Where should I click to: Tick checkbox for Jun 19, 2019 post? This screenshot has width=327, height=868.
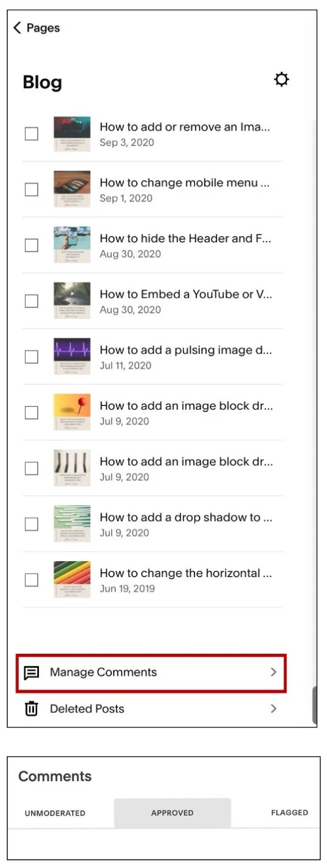[x=32, y=580]
